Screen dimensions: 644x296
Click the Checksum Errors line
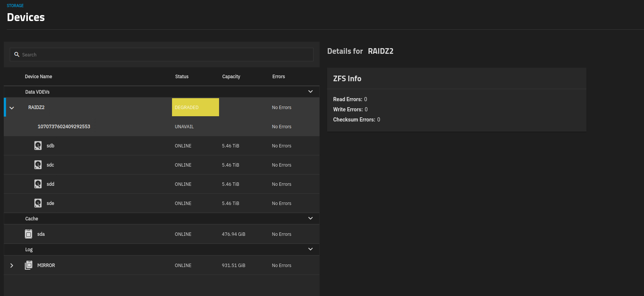coord(356,120)
